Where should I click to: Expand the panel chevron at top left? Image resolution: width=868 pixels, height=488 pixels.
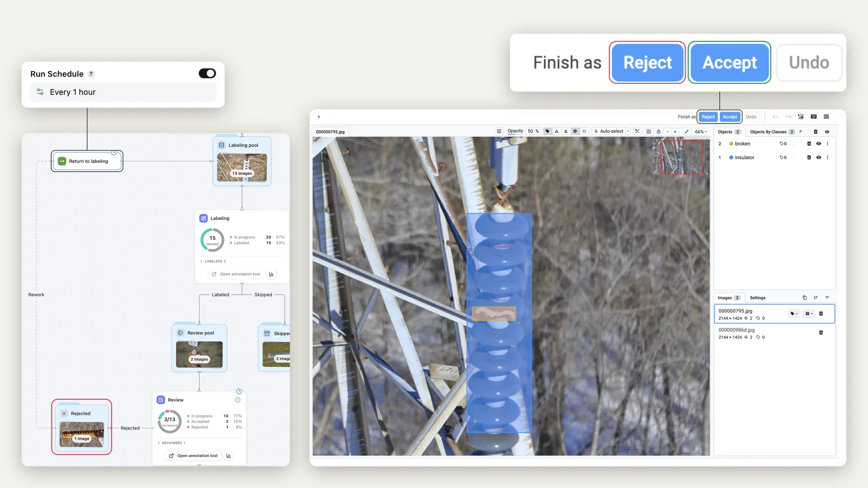point(319,117)
